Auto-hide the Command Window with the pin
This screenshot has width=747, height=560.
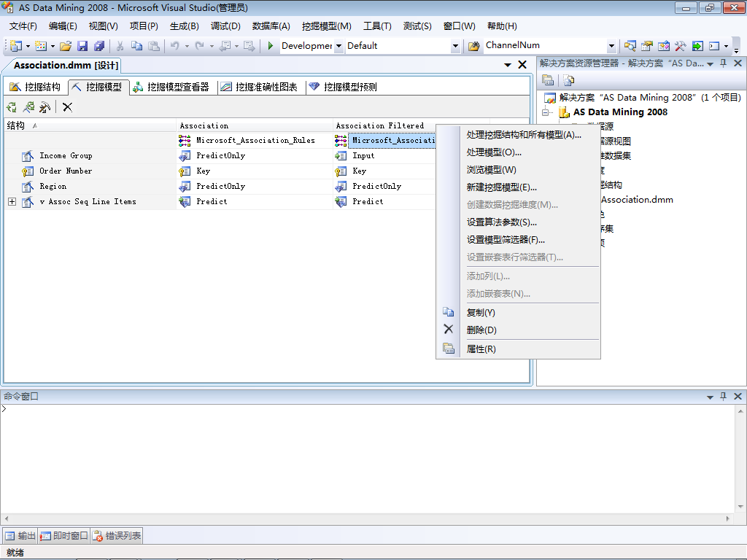click(723, 396)
